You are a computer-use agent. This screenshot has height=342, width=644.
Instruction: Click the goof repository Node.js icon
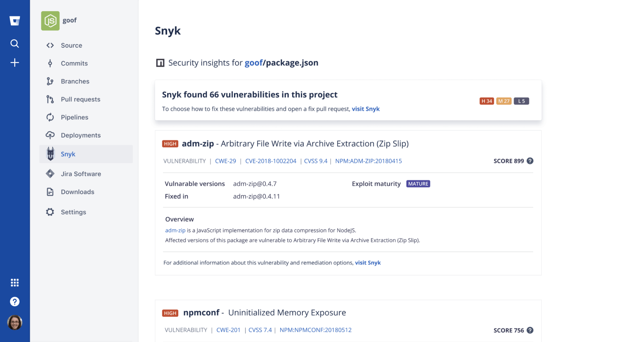pos(50,21)
